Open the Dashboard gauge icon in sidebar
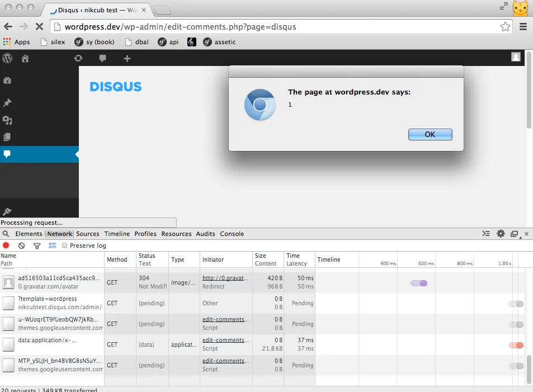The image size is (533, 392). coord(7,81)
